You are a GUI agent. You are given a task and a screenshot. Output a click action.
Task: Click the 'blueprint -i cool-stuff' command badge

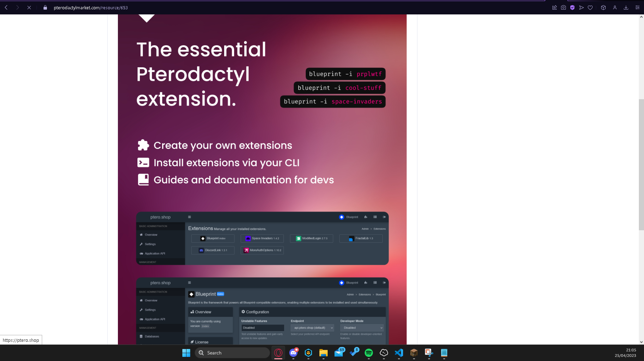[340, 88]
